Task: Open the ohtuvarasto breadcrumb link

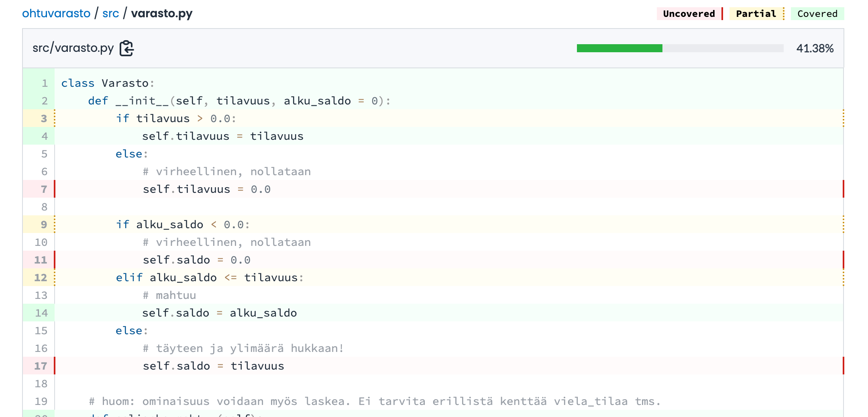Action: 56,14
